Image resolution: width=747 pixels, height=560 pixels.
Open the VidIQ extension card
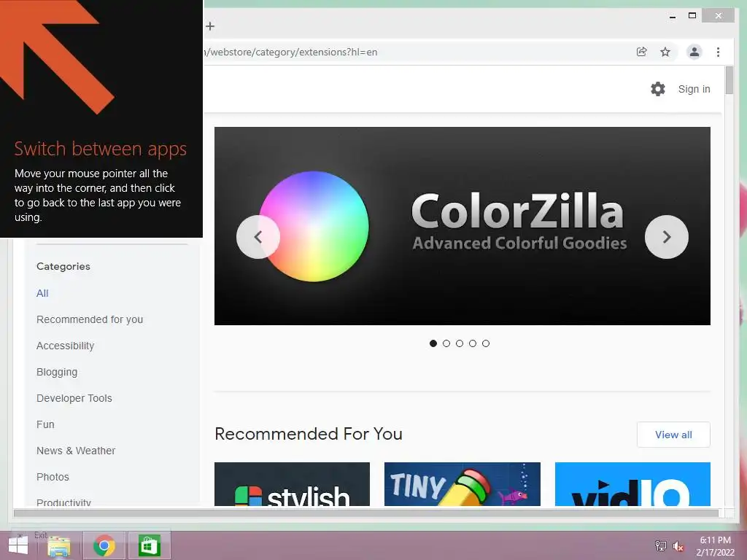pyautogui.click(x=632, y=484)
